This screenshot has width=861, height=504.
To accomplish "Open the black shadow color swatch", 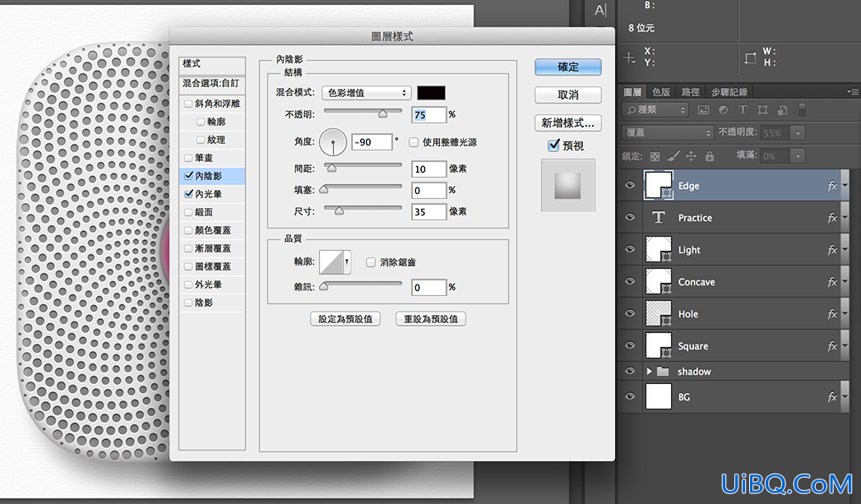I will coord(431,93).
